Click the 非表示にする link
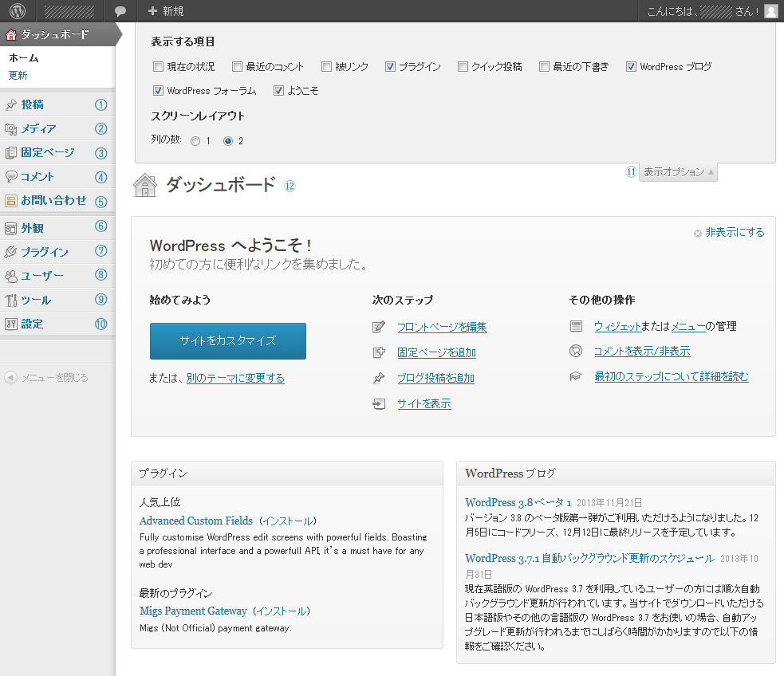Viewport: 784px width, 676px height. [x=735, y=232]
